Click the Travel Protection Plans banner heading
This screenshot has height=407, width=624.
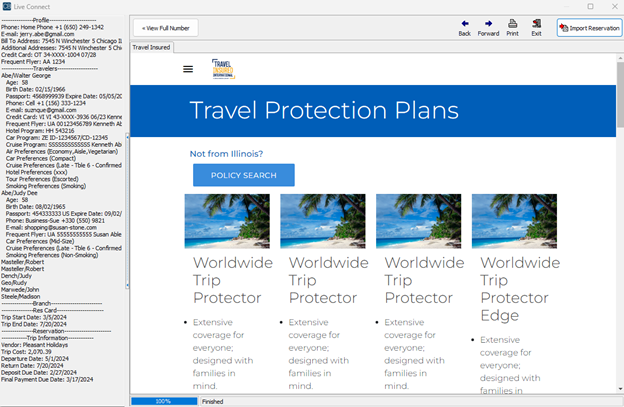coord(324,110)
